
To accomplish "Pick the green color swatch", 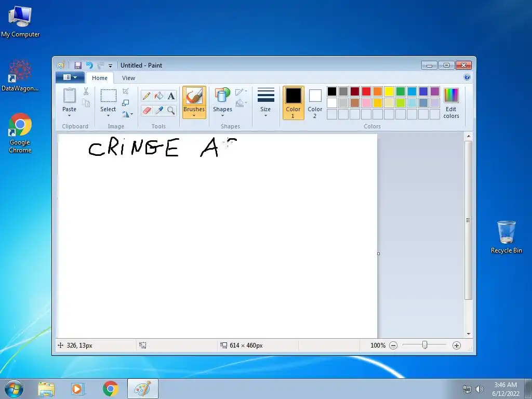I will click(x=401, y=91).
